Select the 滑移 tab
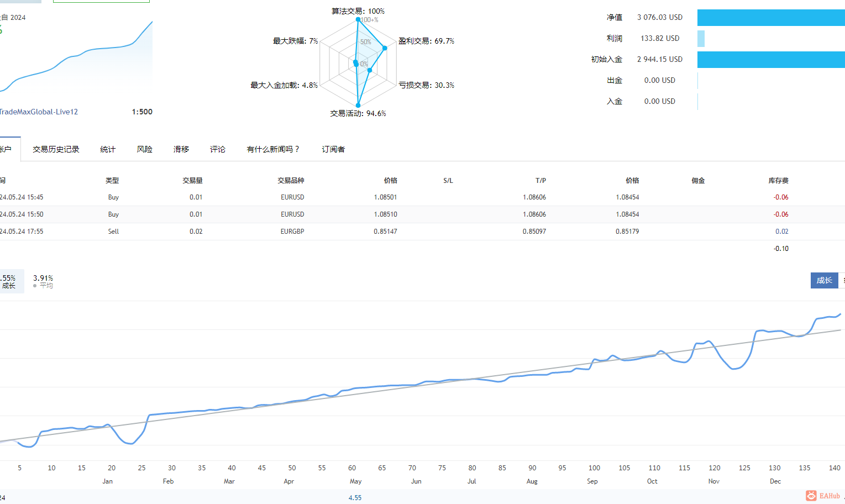The image size is (845, 504). pos(181,149)
